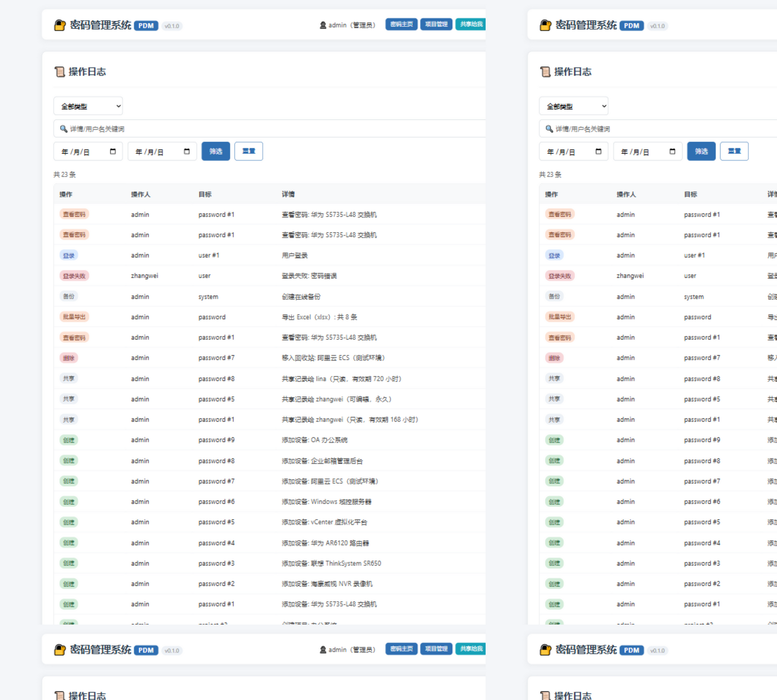Screen dimensions: 777x700
Task: Click the 重置 button in upper-left page
Action: [249, 151]
